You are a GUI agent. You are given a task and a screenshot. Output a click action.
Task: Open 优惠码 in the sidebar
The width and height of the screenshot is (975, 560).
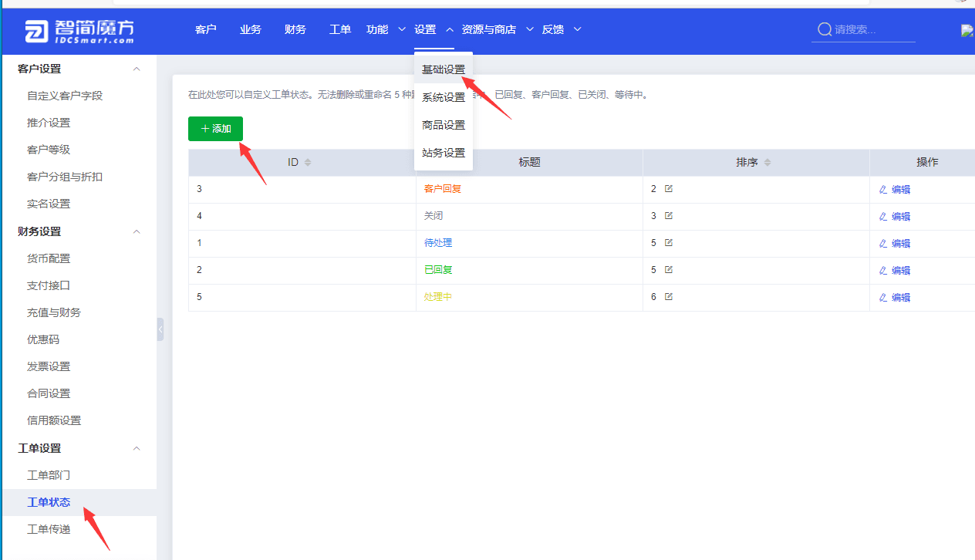43,339
